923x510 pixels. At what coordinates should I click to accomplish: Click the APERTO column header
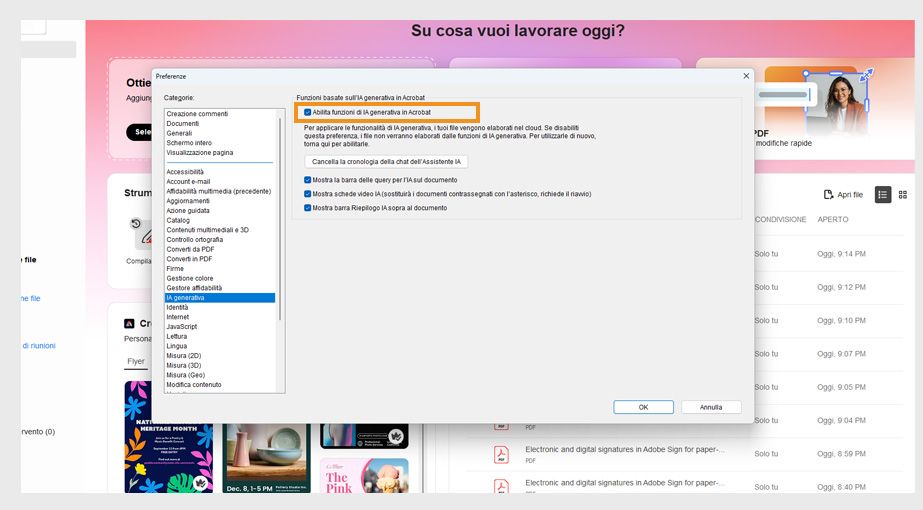coord(832,219)
